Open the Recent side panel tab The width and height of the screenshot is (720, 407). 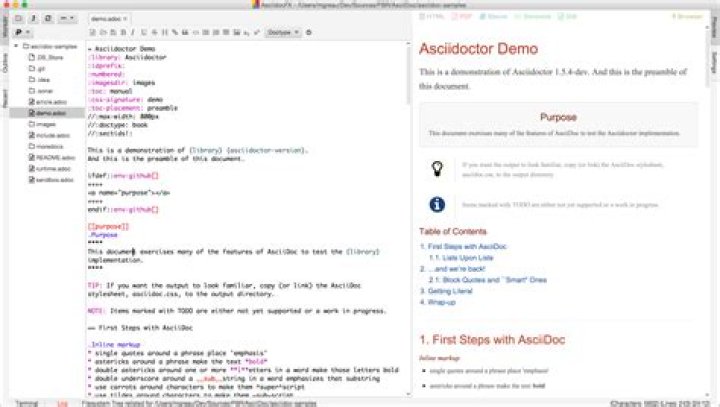[x=5, y=98]
